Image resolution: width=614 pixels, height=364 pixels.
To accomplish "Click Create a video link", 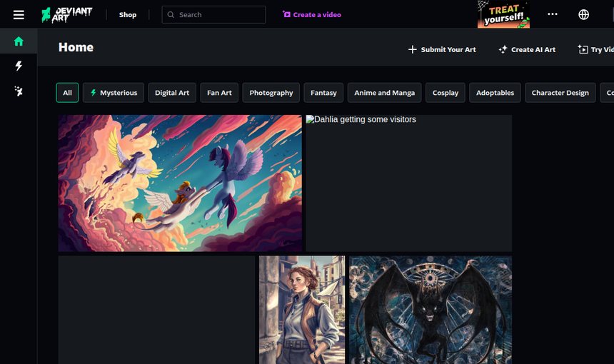I will (312, 14).
